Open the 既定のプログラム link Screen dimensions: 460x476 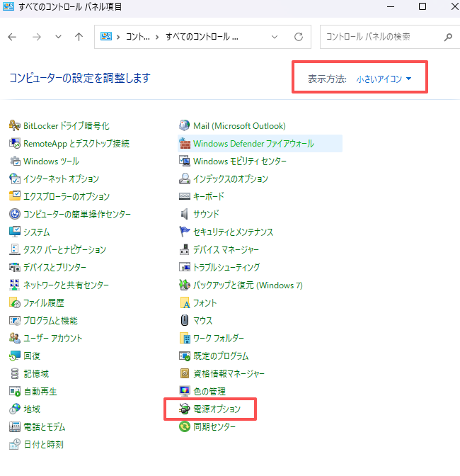221,356
